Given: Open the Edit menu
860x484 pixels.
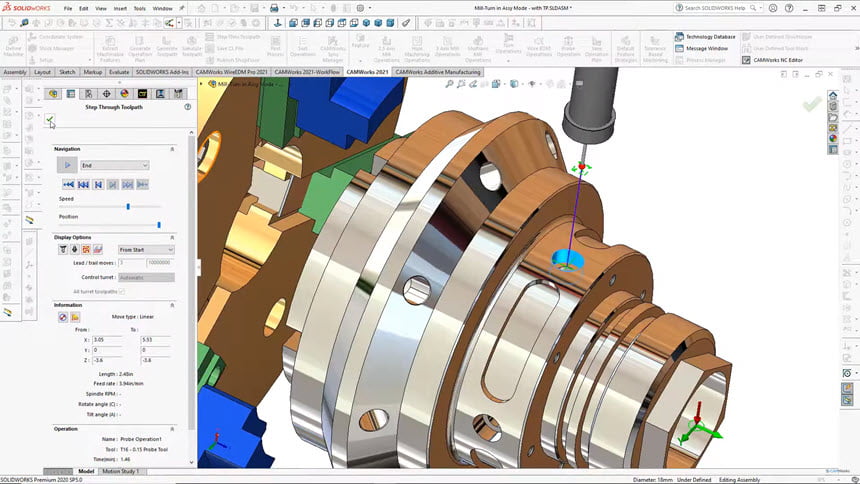Looking at the screenshot, I should 83,8.
